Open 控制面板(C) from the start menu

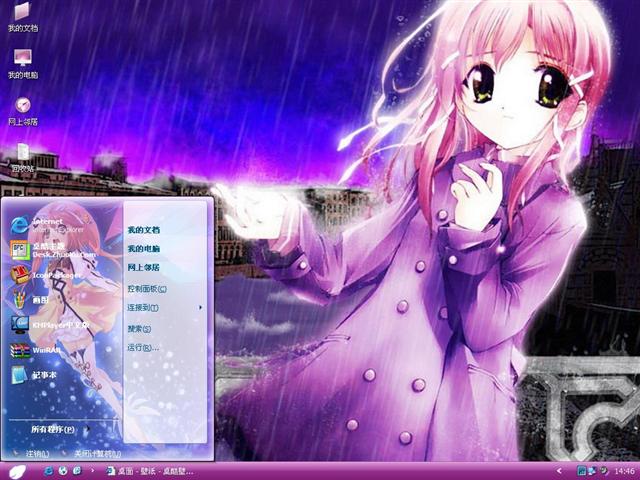[147, 289]
